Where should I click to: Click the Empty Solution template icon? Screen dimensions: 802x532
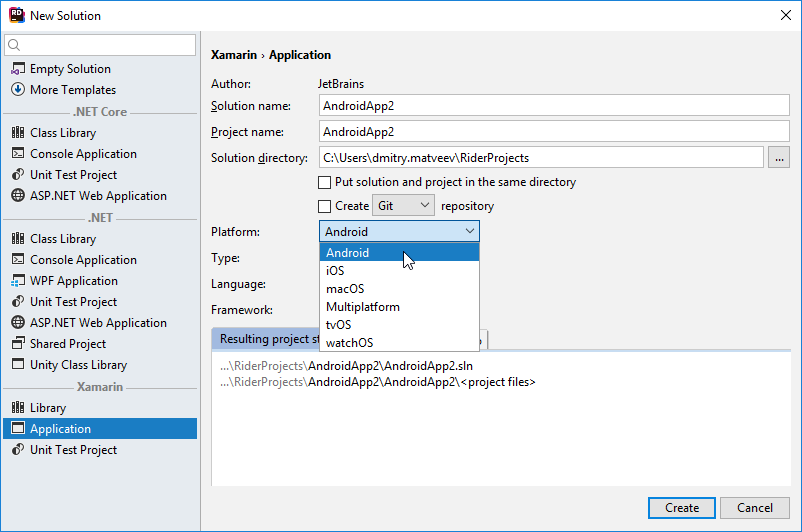[17, 69]
